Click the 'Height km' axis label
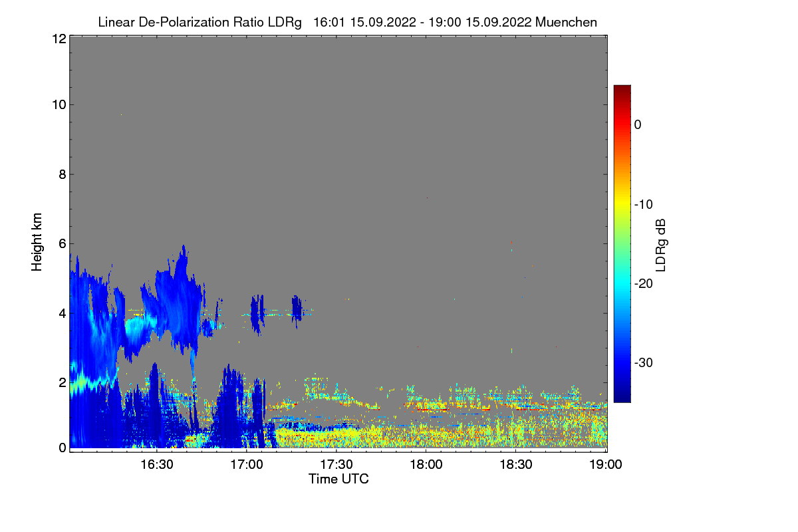798x532 pixels. coord(37,243)
